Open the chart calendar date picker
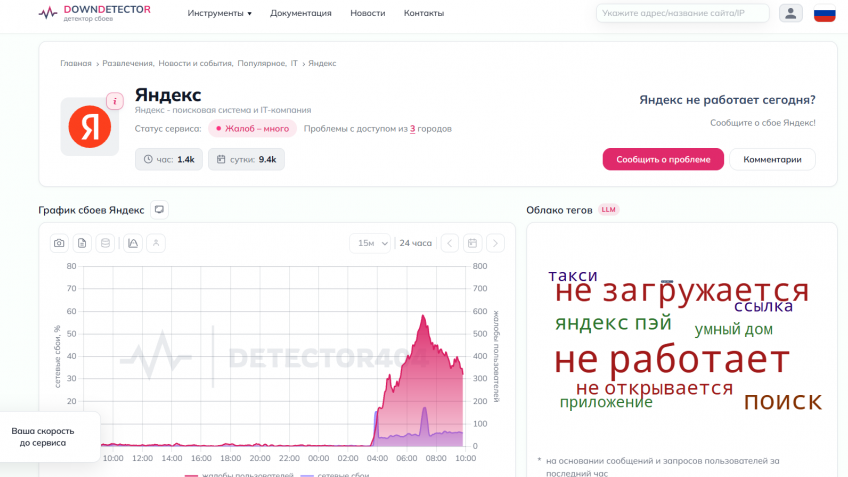This screenshot has height=477, width=848. pos(472,243)
